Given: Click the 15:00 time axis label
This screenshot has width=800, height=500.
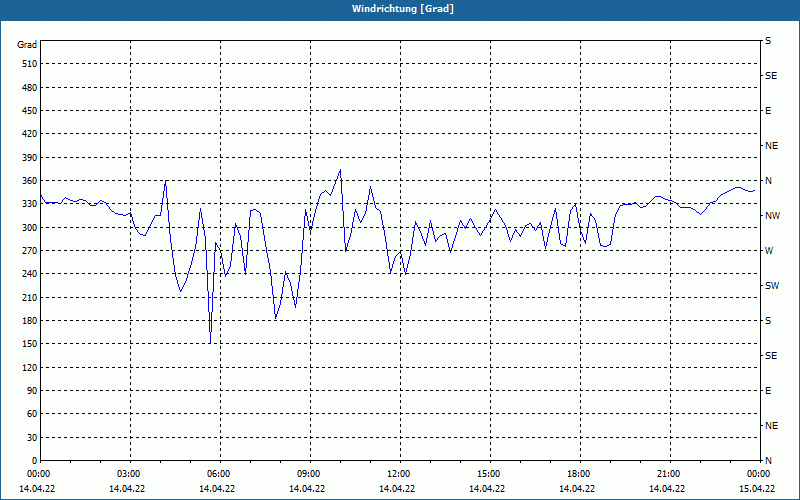Looking at the screenshot, I should pyautogui.click(x=490, y=474).
